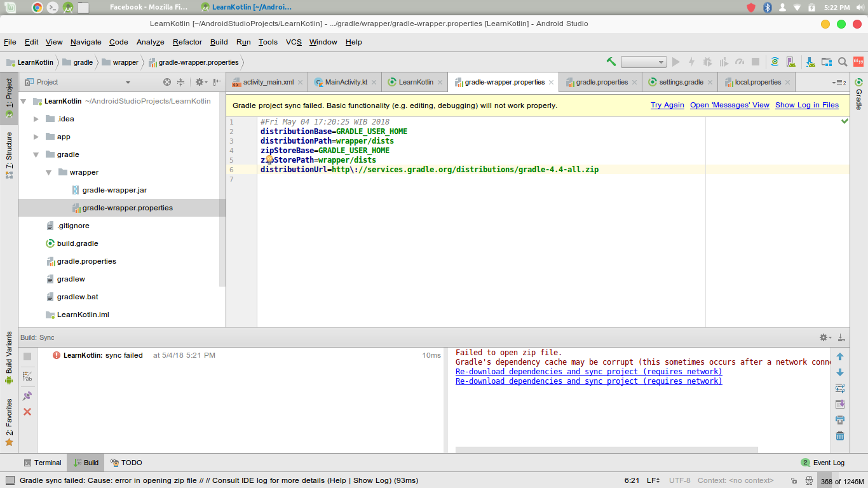Open the SDK Manager download icon
The image size is (868, 488).
click(x=811, y=62)
